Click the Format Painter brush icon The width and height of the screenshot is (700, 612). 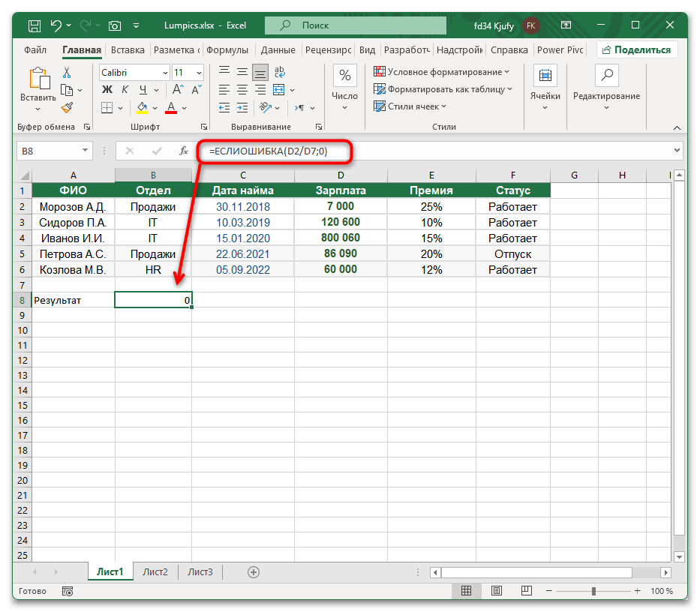tap(67, 107)
